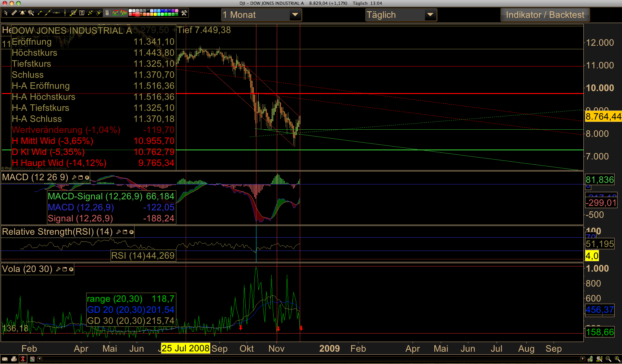Open Vola indicator wrench settings
The width and height of the screenshot is (622, 364).
click(x=58, y=269)
